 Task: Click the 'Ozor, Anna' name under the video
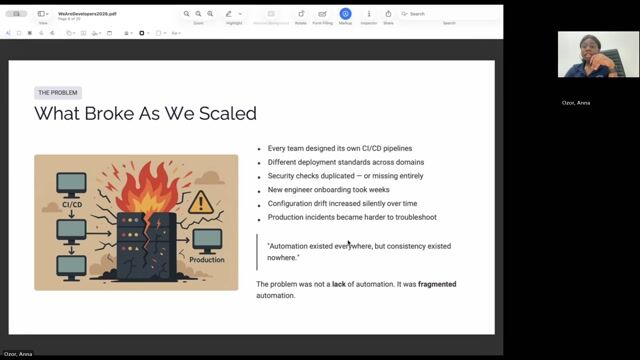click(x=576, y=103)
